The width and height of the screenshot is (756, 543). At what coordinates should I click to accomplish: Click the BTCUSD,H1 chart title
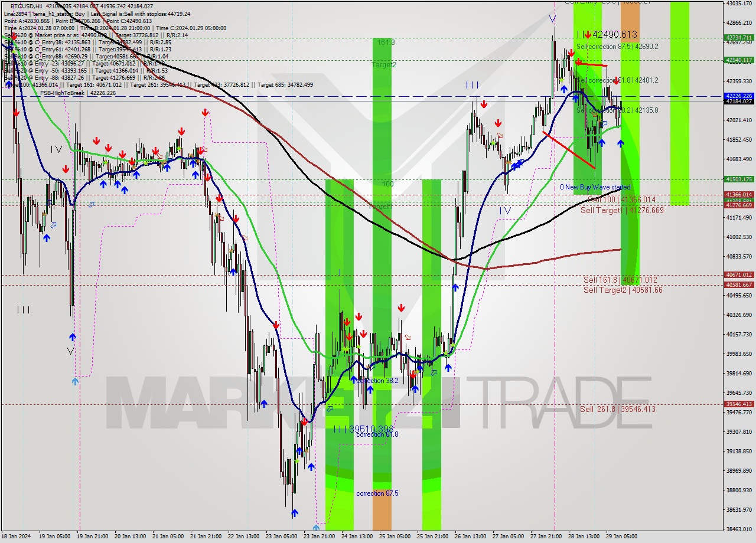point(26,5)
